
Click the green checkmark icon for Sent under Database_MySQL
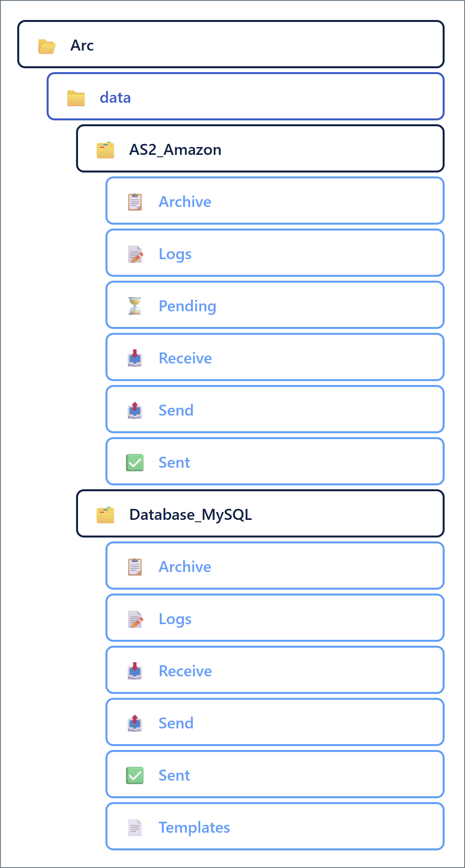point(135,775)
